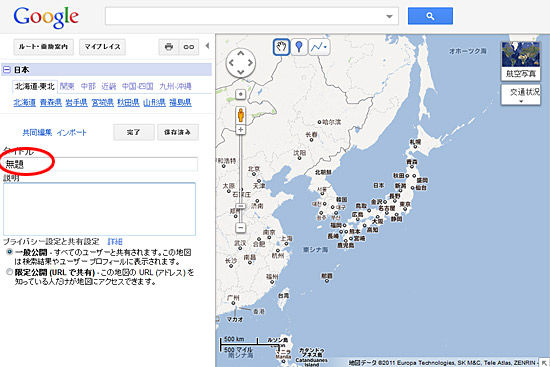Select the hand pan tool on map
550x367 pixels.
pyautogui.click(x=281, y=47)
